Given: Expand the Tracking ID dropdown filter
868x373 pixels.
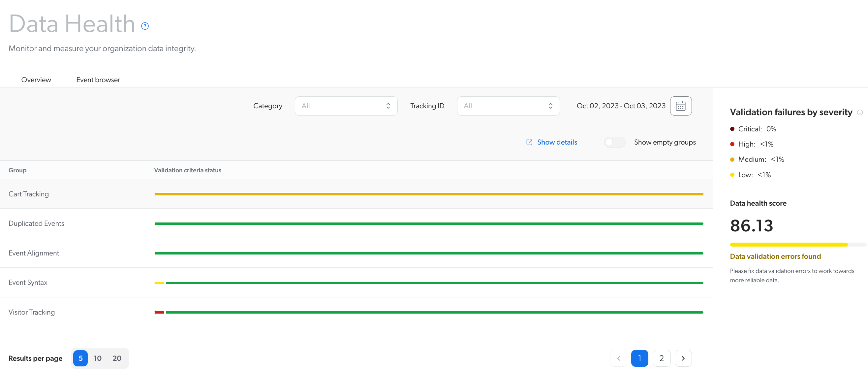Looking at the screenshot, I should click(507, 106).
